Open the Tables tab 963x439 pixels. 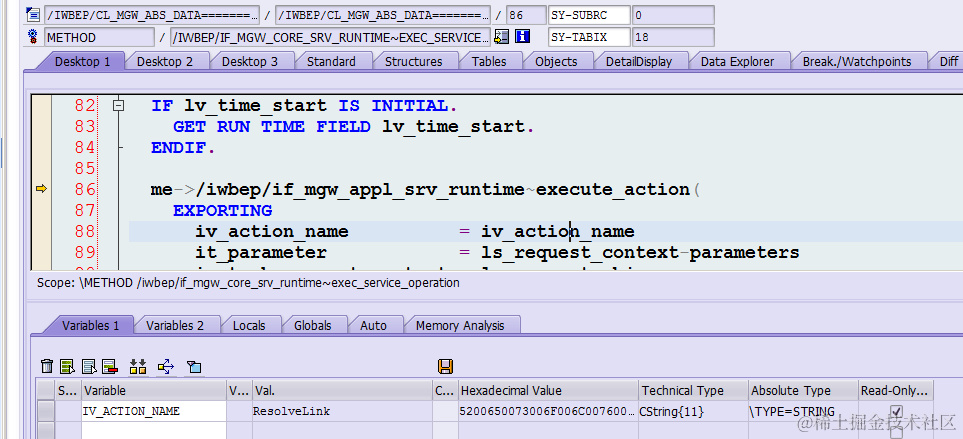click(x=489, y=61)
